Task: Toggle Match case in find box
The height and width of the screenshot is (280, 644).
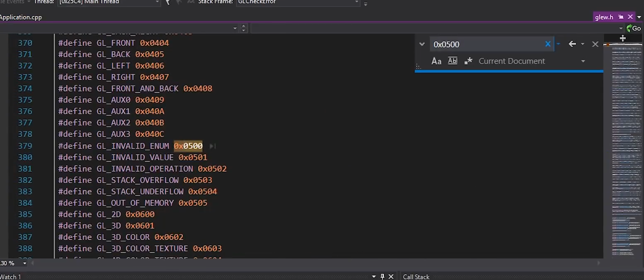Action: [436, 61]
